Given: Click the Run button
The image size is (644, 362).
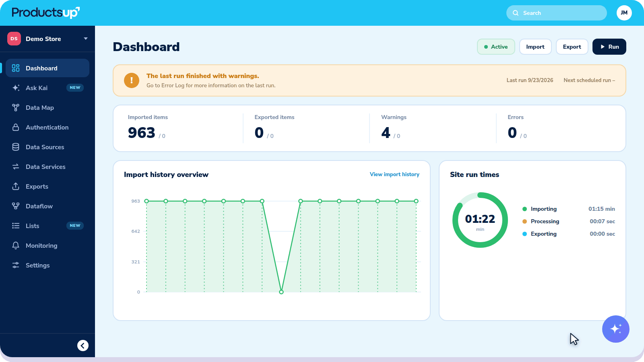Looking at the screenshot, I should (609, 47).
